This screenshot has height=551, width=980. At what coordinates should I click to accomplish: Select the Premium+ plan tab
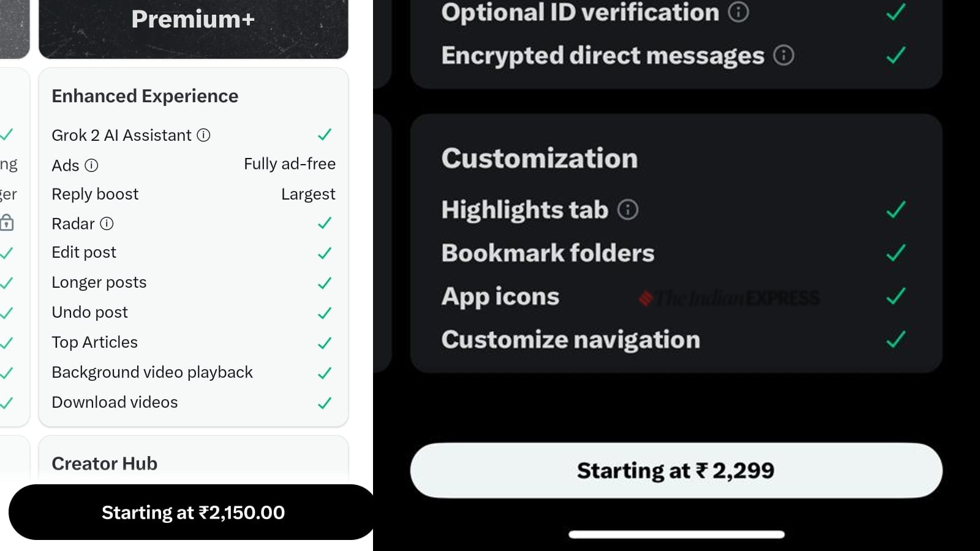click(x=193, y=18)
